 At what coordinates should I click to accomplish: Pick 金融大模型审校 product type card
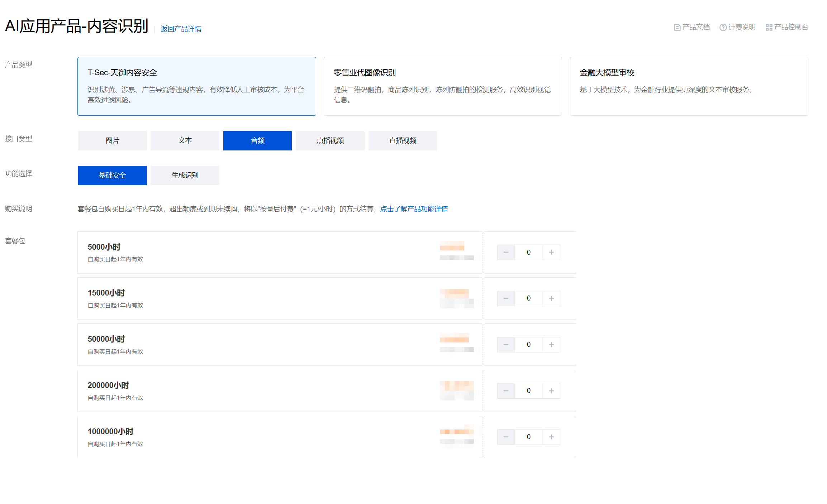(x=689, y=86)
